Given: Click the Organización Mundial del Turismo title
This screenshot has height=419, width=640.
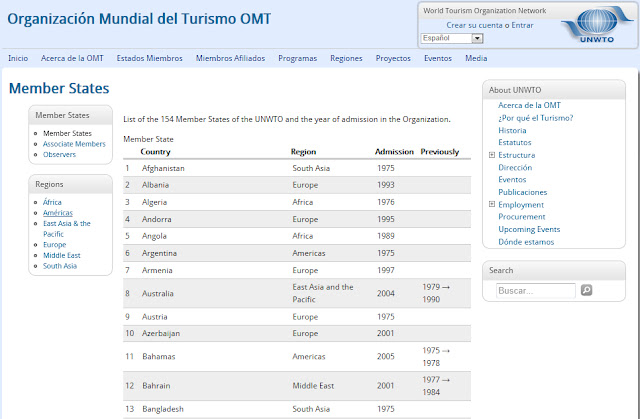Looking at the screenshot, I should [x=139, y=19].
